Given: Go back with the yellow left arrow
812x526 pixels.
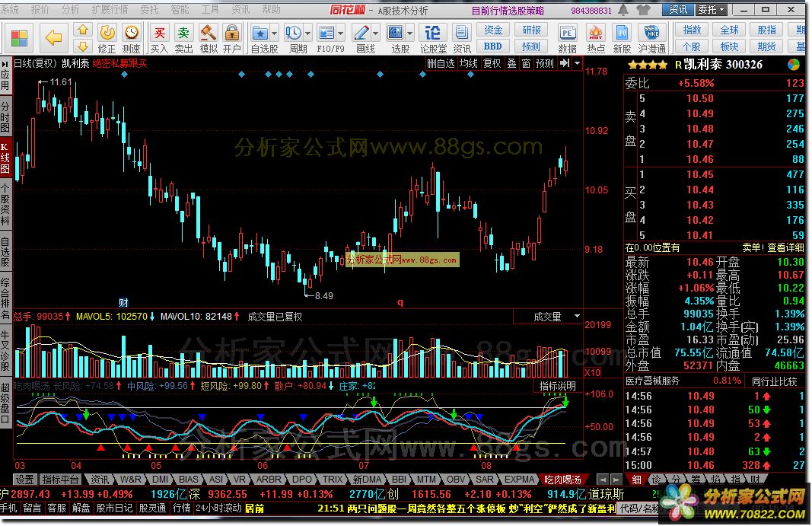Looking at the screenshot, I should point(53,37).
